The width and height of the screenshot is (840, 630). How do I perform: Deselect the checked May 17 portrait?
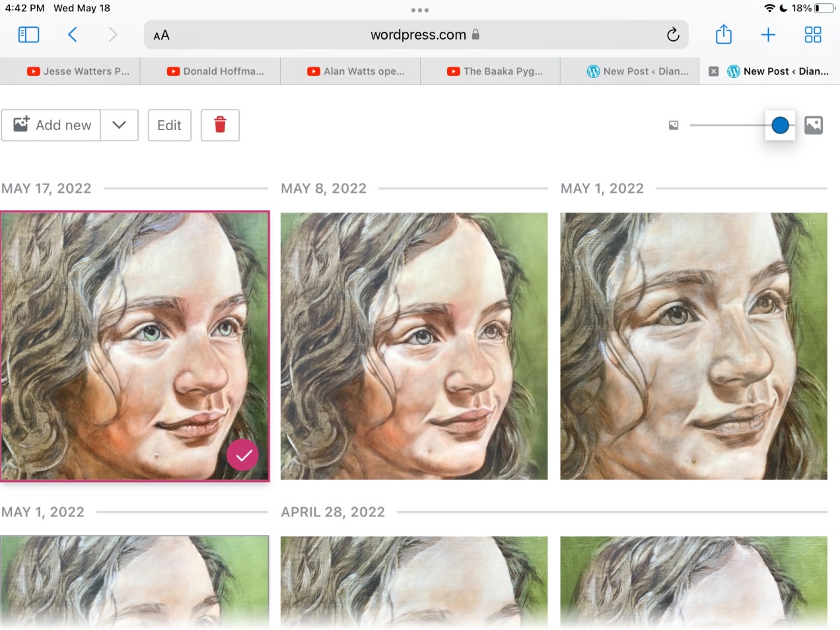click(243, 455)
